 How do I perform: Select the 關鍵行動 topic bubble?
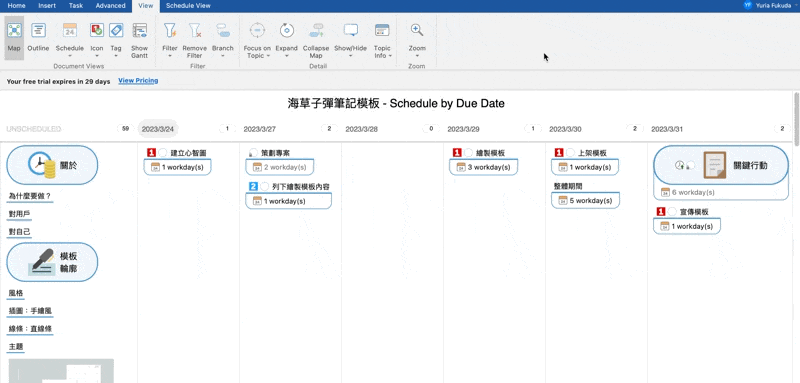(x=721, y=165)
